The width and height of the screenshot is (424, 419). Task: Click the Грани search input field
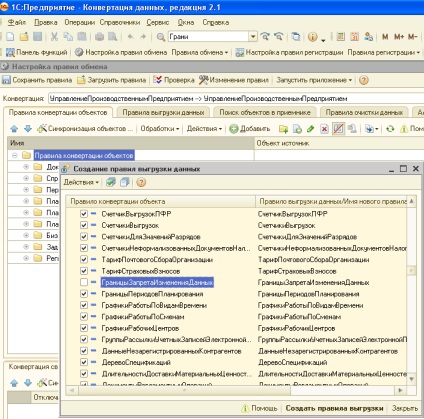[x=208, y=36]
